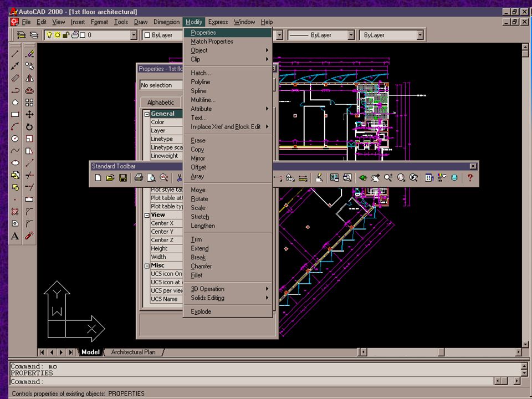The image size is (532, 399).
Task: Open the layer control dropdown arrow
Action: 134,34
